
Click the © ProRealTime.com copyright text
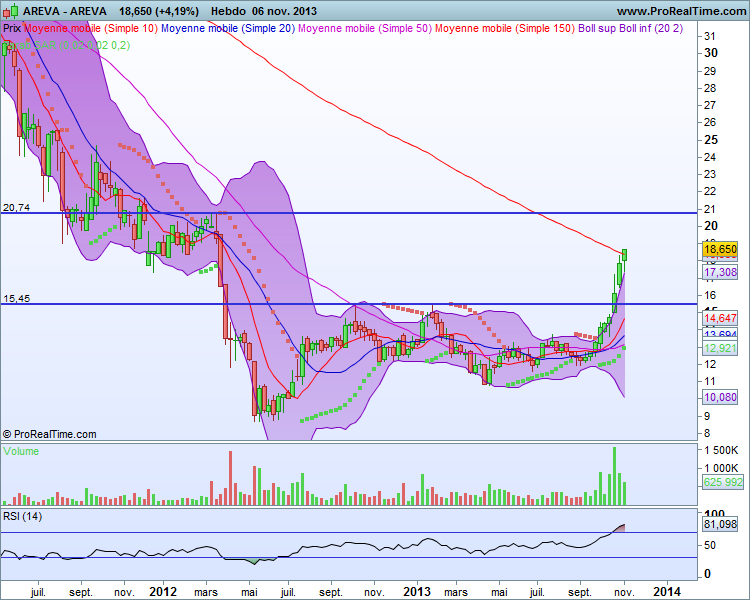(x=50, y=434)
